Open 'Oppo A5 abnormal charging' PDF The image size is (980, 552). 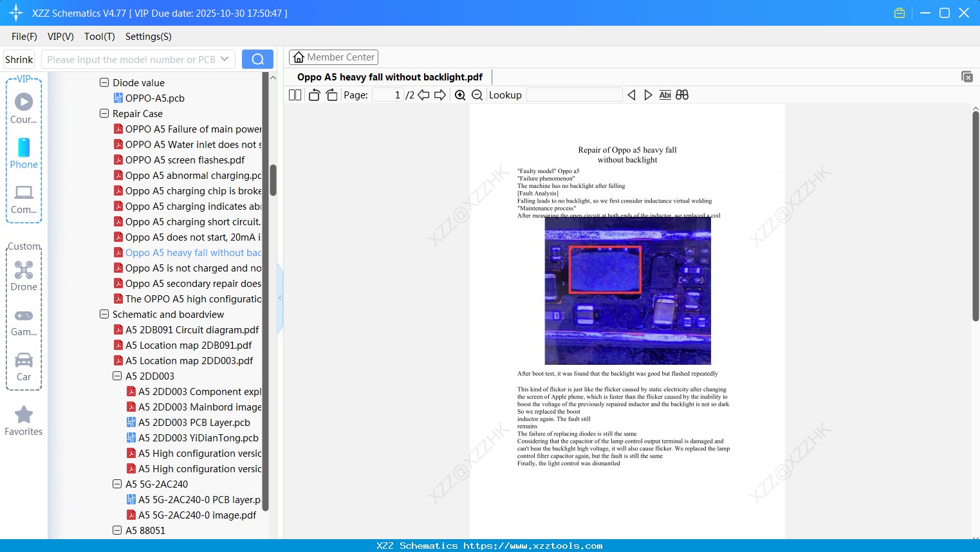tap(188, 175)
